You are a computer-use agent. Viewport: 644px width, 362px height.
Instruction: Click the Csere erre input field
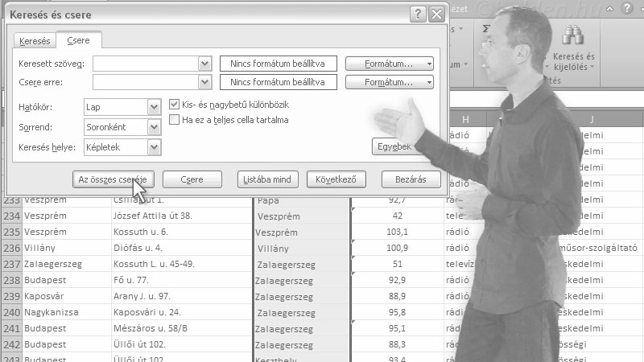coord(146,82)
